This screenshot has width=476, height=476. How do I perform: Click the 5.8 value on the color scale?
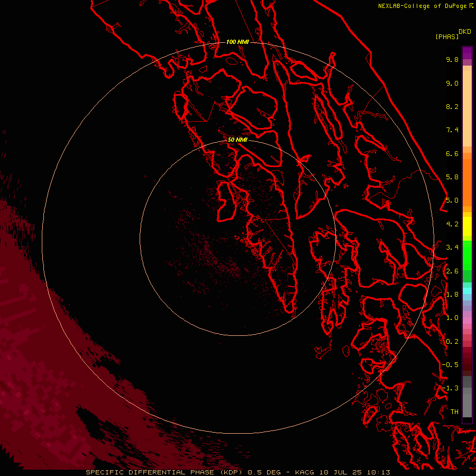click(452, 177)
